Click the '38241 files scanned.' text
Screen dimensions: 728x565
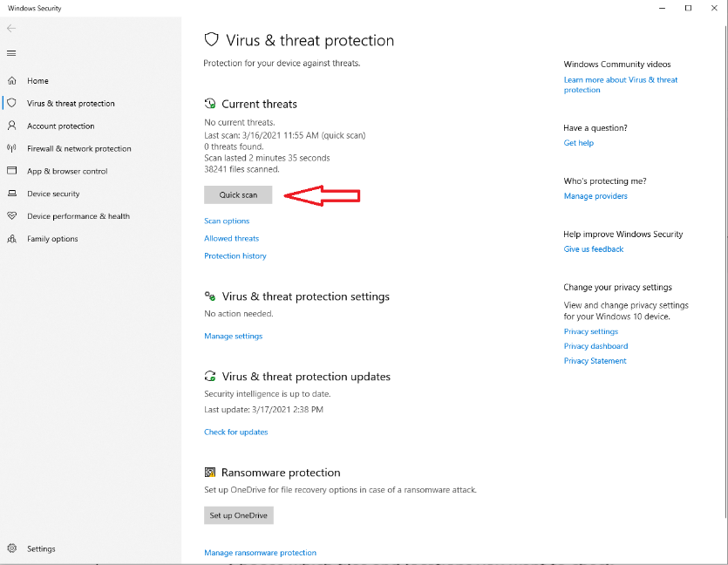[x=242, y=169]
